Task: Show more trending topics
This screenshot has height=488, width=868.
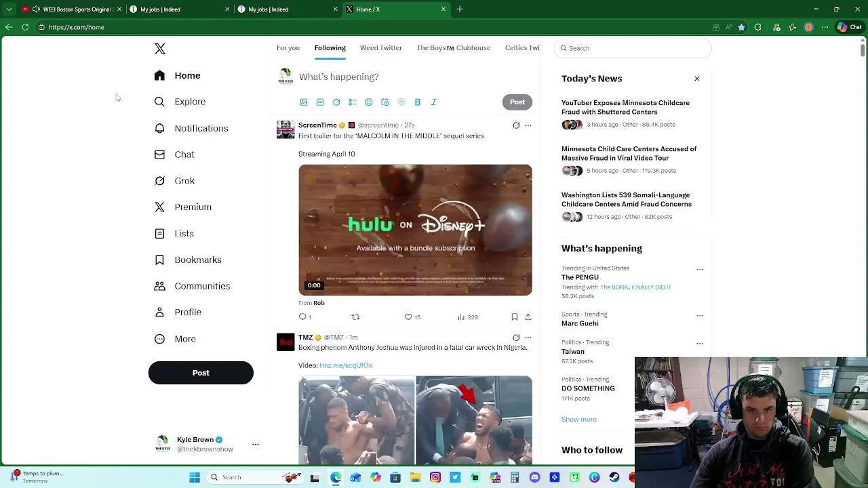Action: tap(579, 420)
